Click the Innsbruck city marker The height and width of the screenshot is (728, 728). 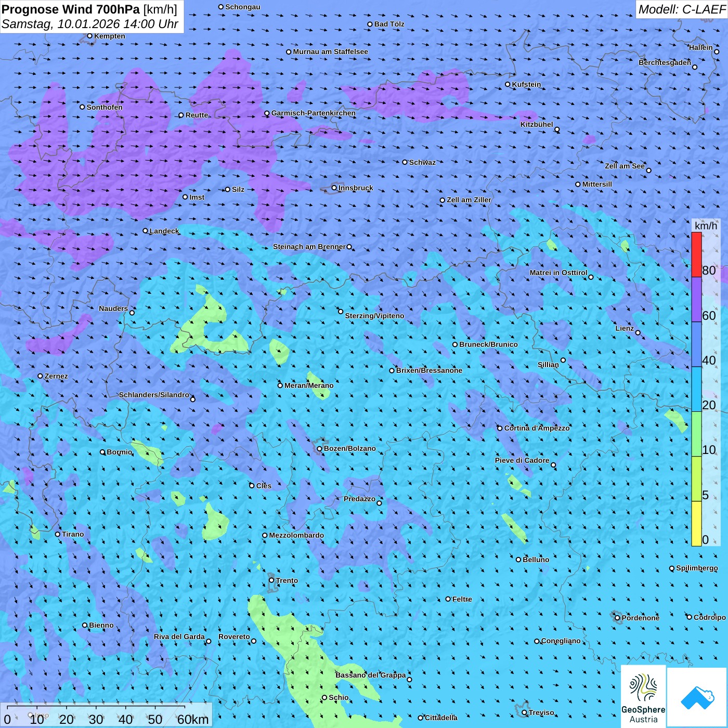(x=334, y=188)
